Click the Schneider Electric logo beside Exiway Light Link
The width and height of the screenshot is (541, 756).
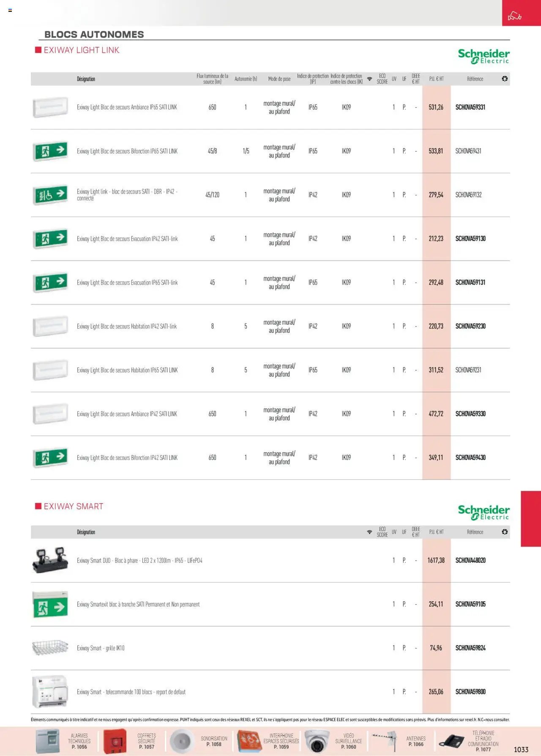tap(484, 56)
